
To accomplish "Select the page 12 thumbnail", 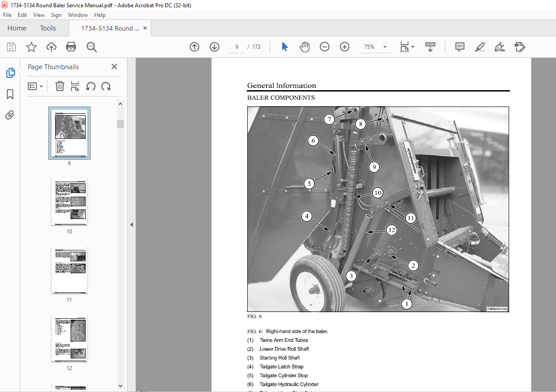I will pos(69,338).
